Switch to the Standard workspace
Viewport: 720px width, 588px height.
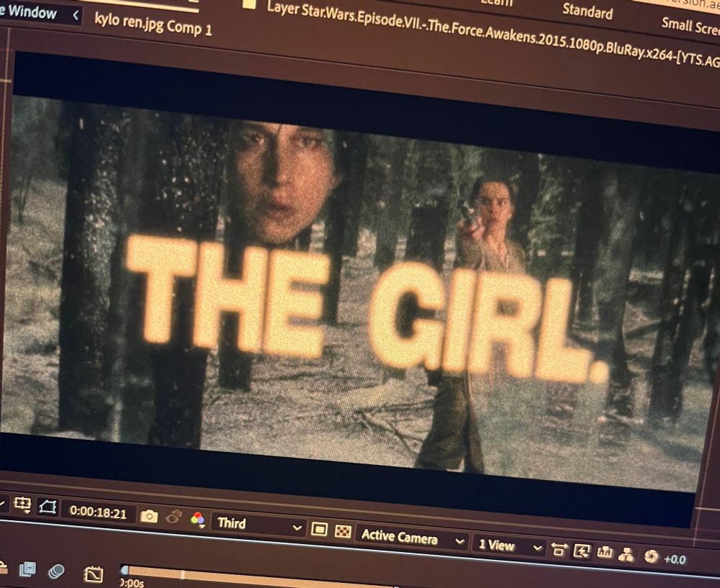click(x=588, y=11)
